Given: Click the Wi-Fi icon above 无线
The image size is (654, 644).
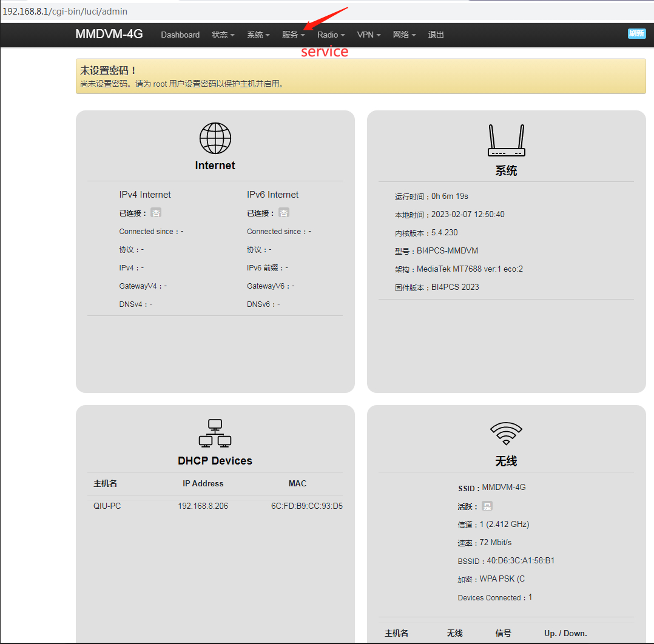Looking at the screenshot, I should point(506,433).
